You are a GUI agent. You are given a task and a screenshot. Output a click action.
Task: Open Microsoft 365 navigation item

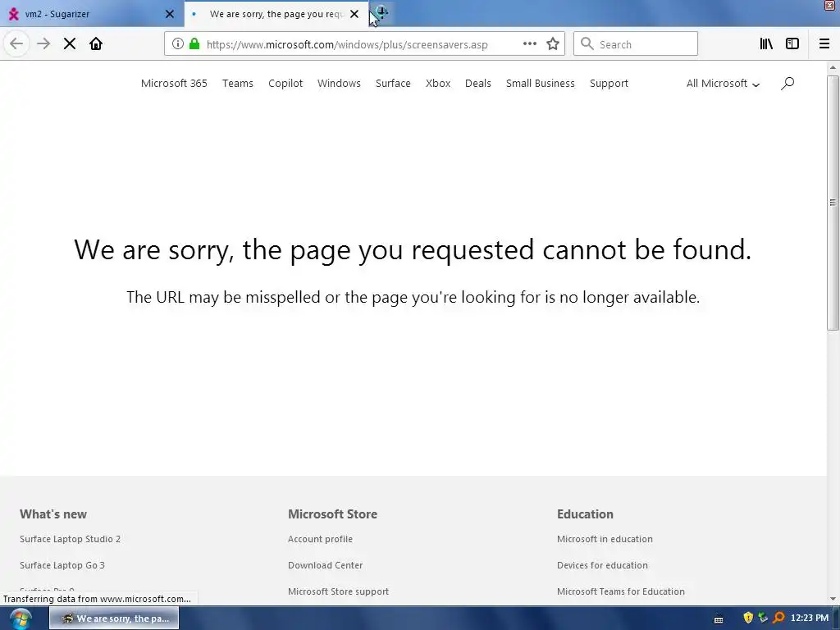[174, 84]
